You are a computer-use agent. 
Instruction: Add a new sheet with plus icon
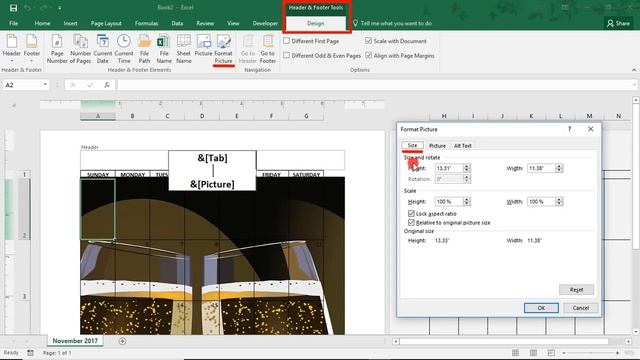coord(122,341)
